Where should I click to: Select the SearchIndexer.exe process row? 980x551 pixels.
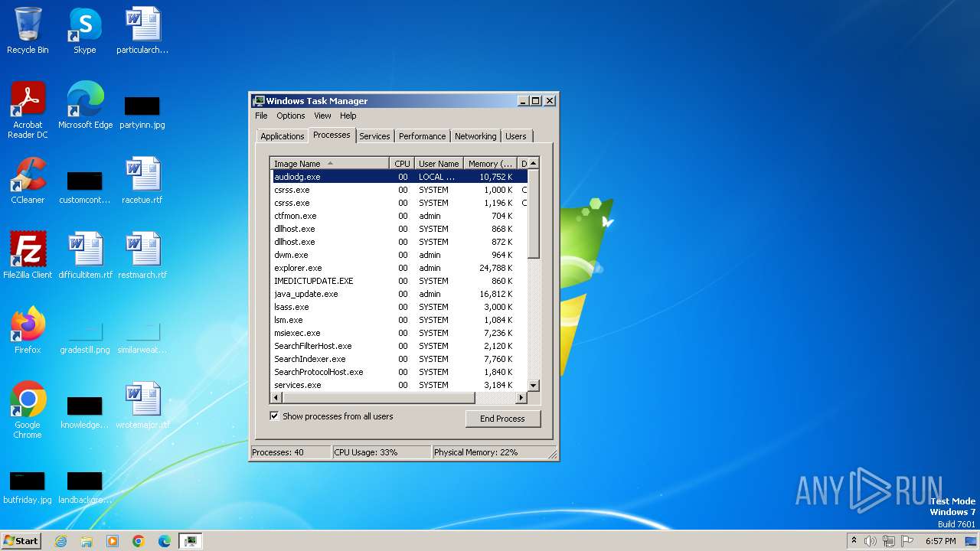tap(400, 359)
